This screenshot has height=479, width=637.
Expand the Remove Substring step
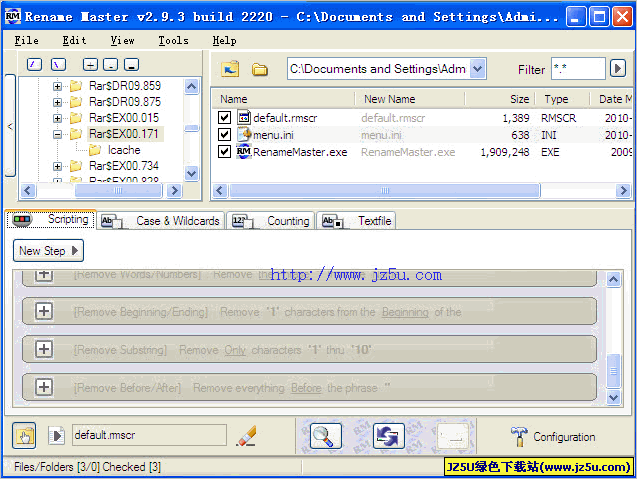pyautogui.click(x=44, y=349)
